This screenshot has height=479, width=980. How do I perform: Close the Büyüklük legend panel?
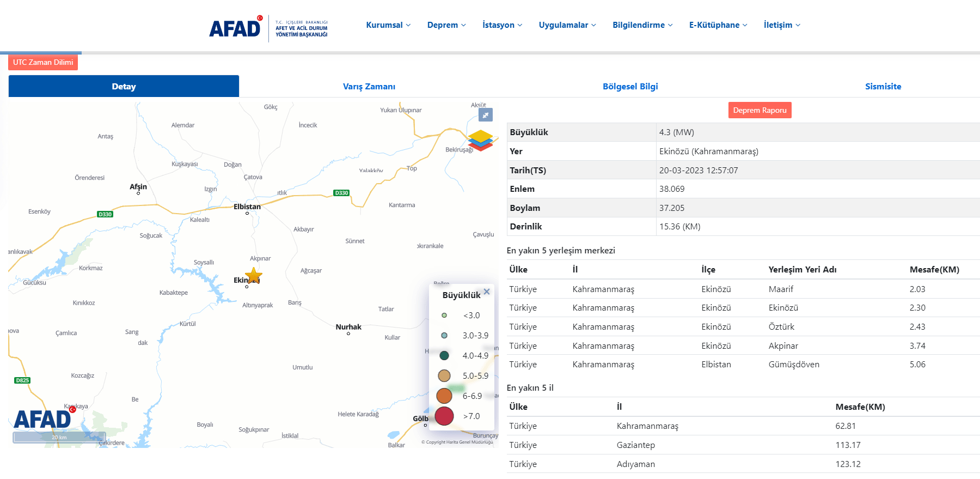(487, 292)
